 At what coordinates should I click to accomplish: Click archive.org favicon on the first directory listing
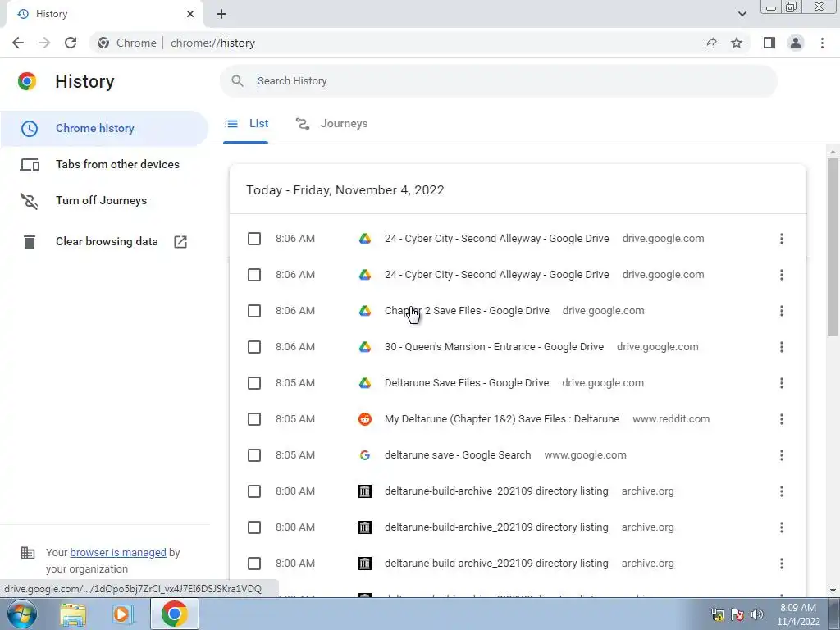(365, 491)
